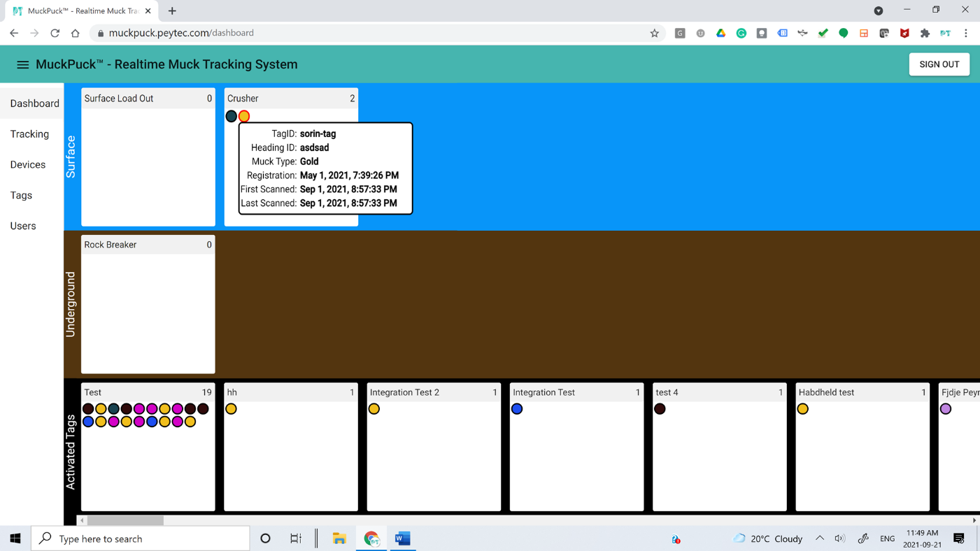The image size is (980, 551).
Task: Use the horizontal scrollbar thumb below Activated Tags
Action: pos(125,520)
